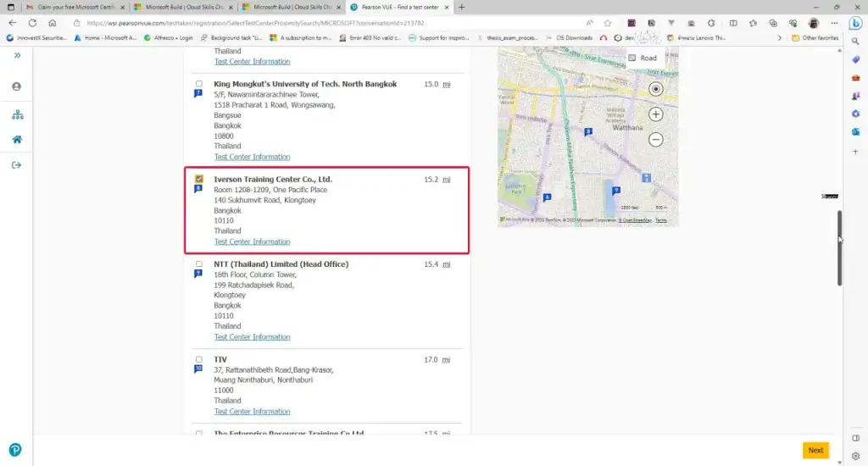This screenshot has height=466, width=868.
Task: Click the Terms link under the map
Action: [x=661, y=220]
